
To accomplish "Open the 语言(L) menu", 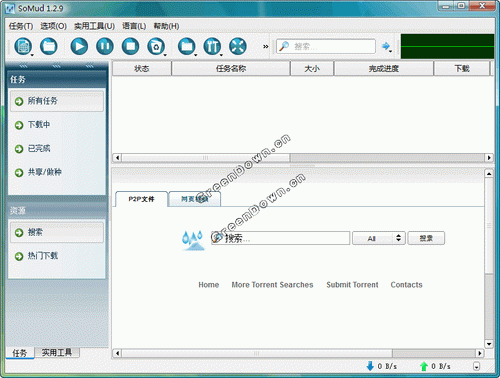I will tap(134, 26).
